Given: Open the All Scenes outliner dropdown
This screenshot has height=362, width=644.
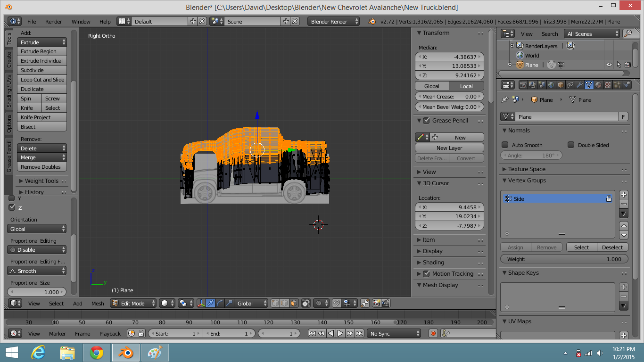Looking at the screenshot, I should pyautogui.click(x=592, y=33).
